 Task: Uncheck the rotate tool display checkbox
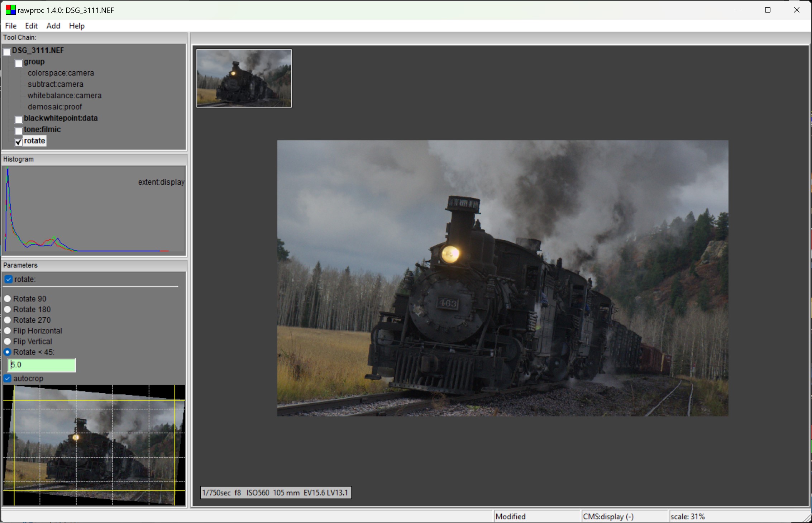click(19, 142)
